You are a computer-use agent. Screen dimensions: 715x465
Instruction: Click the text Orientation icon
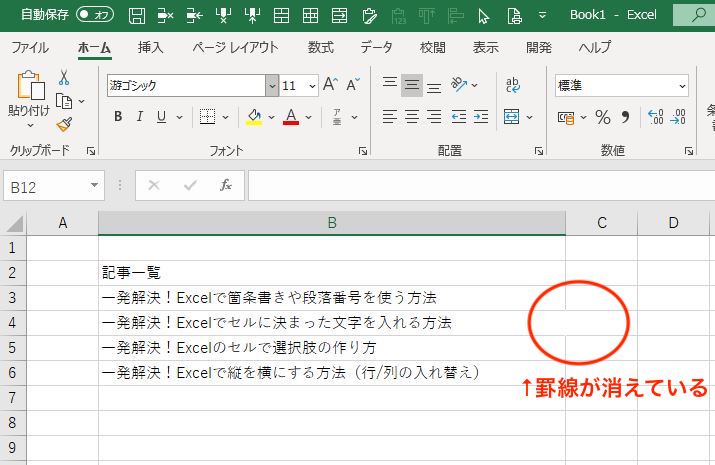459,84
